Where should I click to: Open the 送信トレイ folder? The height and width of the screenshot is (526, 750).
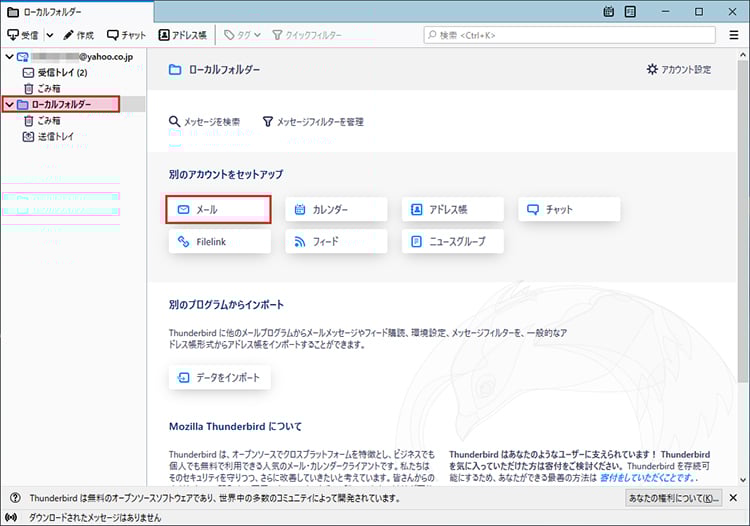49,136
